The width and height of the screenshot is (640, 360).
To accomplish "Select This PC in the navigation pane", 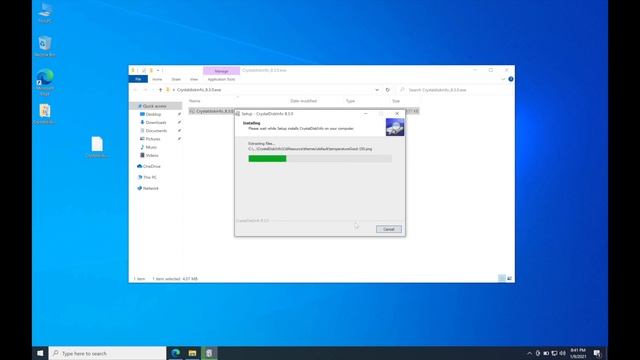I will click(150, 178).
